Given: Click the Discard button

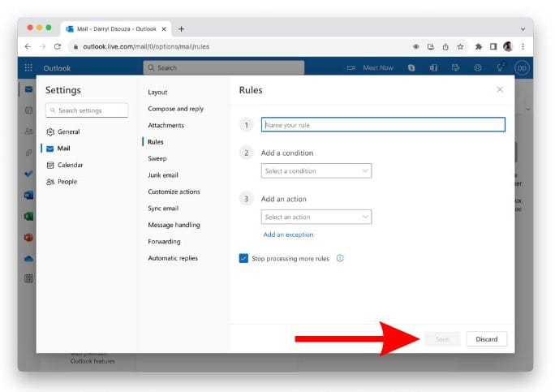Looking at the screenshot, I should pos(487,339).
